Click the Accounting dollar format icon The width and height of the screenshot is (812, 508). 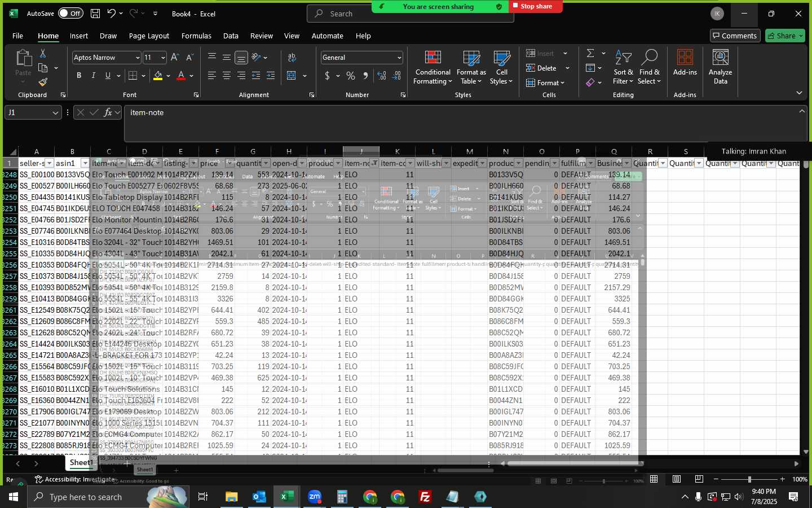point(327,76)
